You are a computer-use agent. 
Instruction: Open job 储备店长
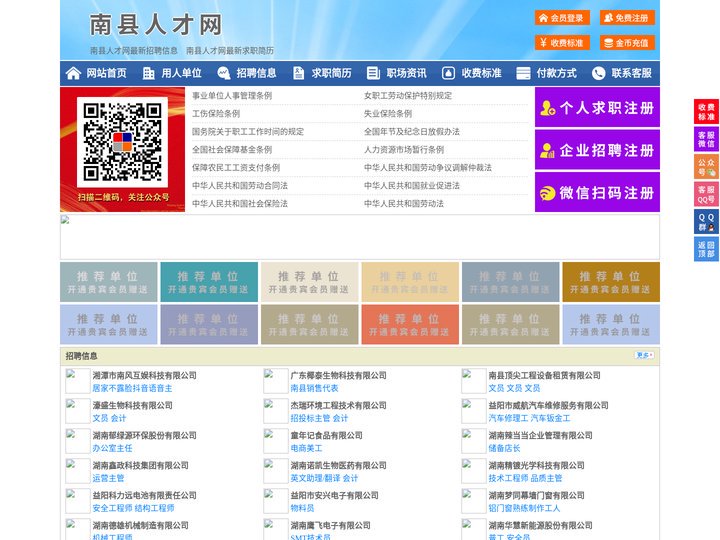coord(504,448)
